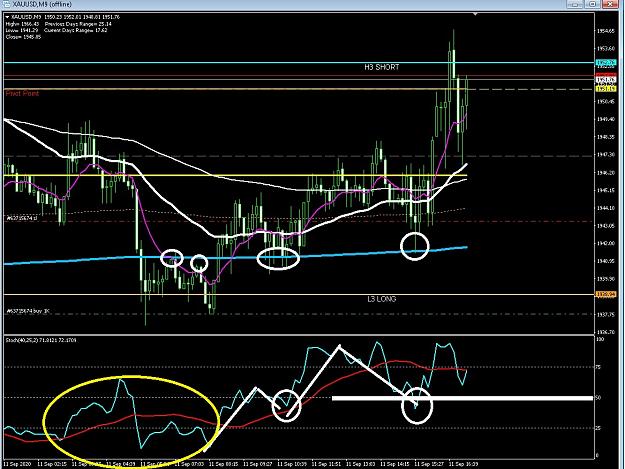This screenshot has width=625, height=469.
Task: Click the Stoch(40,25,2) indicator label
Action: 41,340
